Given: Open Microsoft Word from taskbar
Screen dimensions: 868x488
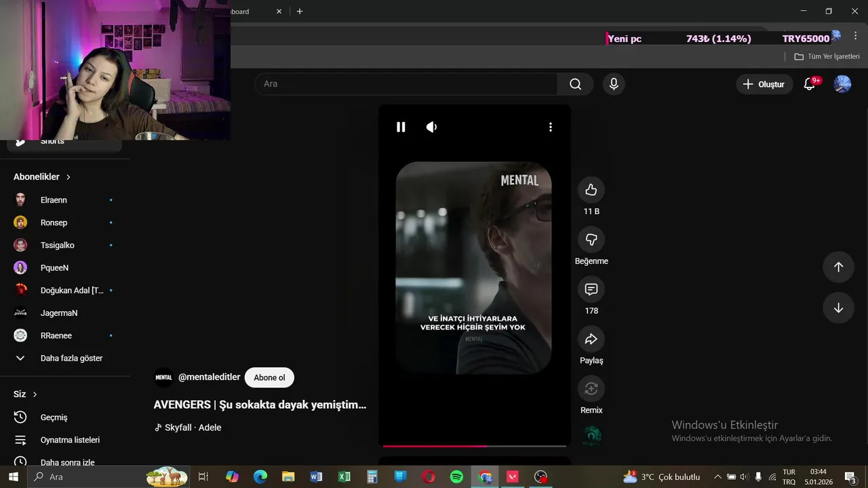Looking at the screenshot, I should coord(316,476).
